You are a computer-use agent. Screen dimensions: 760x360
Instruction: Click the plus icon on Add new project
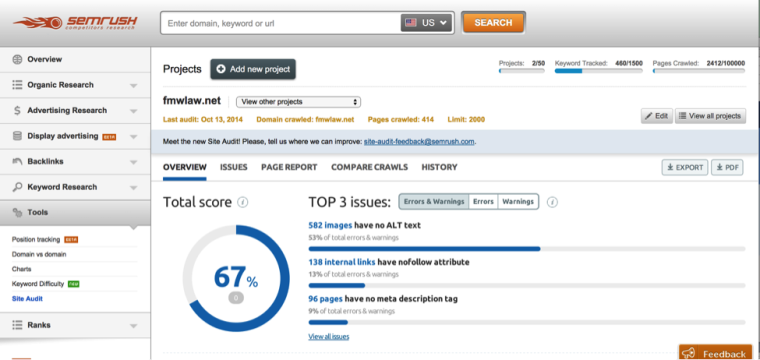(x=221, y=69)
